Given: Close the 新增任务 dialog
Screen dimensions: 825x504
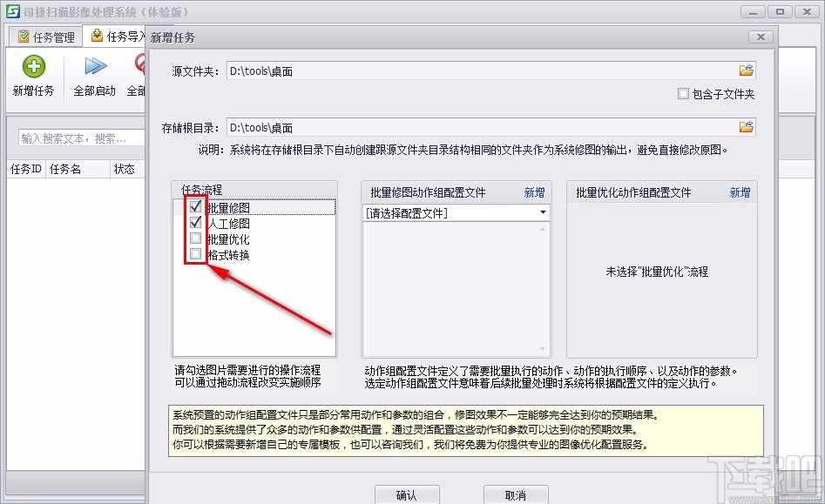Looking at the screenshot, I should point(761,37).
